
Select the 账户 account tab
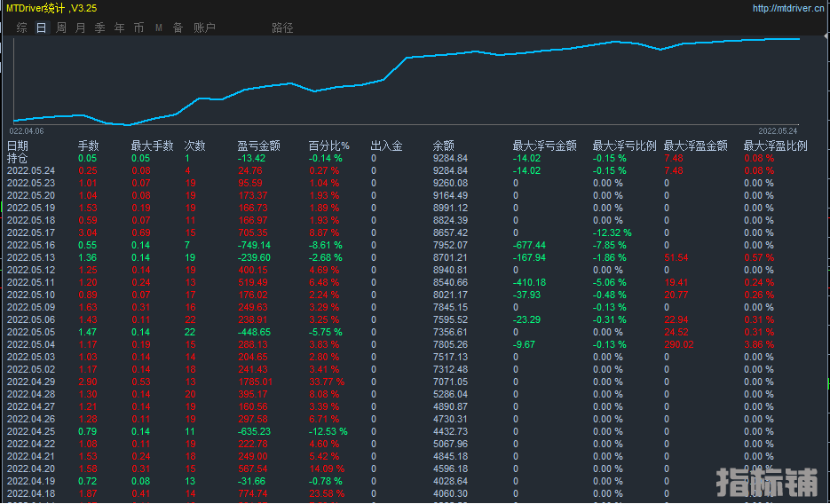tap(204, 28)
